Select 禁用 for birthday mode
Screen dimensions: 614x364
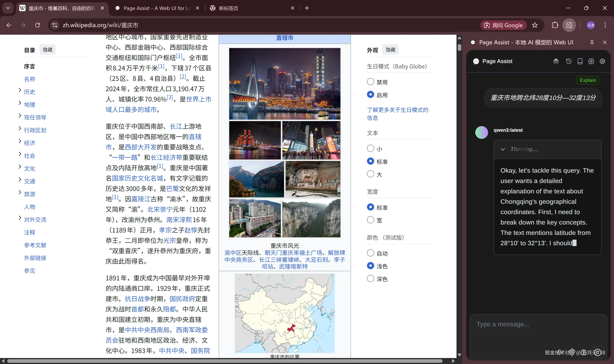pos(370,82)
